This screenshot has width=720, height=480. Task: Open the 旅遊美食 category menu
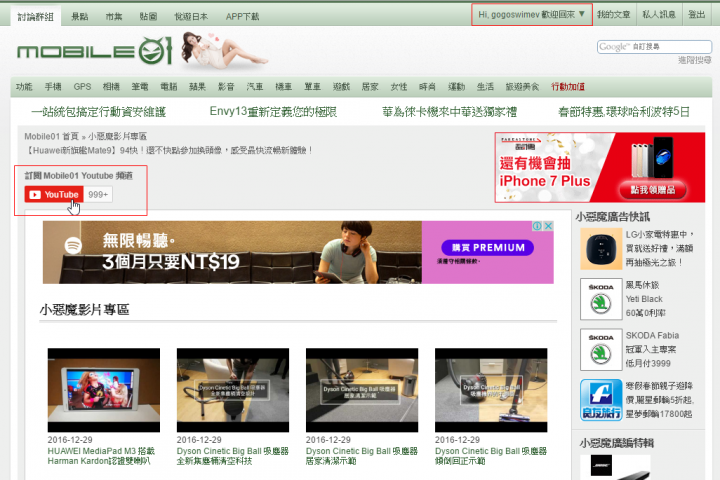coord(522,87)
